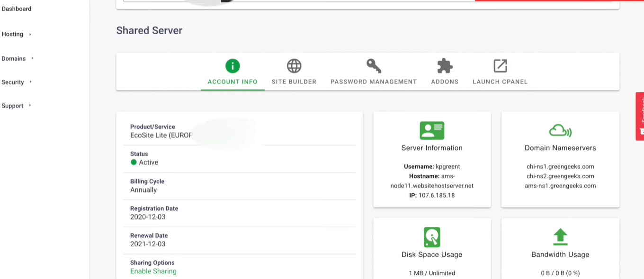Viewport: 644px width, 279px height.
Task: Open the red Feedback side button
Action: (x=640, y=116)
